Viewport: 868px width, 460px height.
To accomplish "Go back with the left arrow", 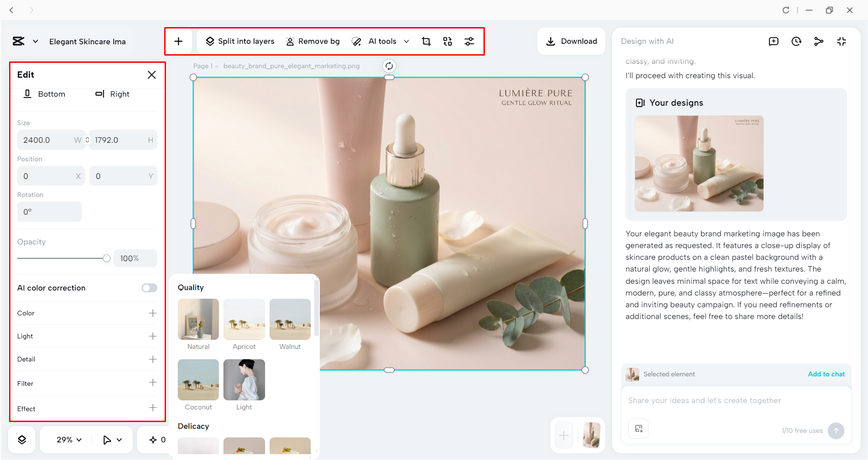I will [x=12, y=10].
